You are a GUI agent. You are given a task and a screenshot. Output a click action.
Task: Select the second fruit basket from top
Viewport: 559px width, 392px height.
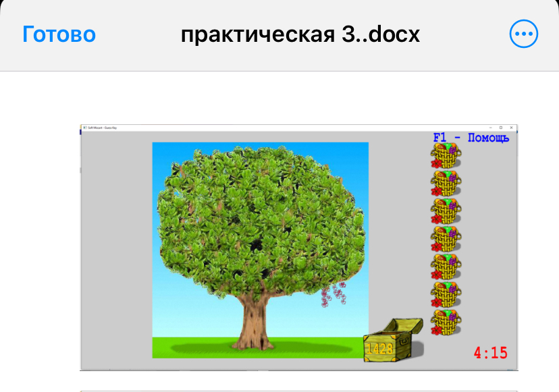point(446,184)
